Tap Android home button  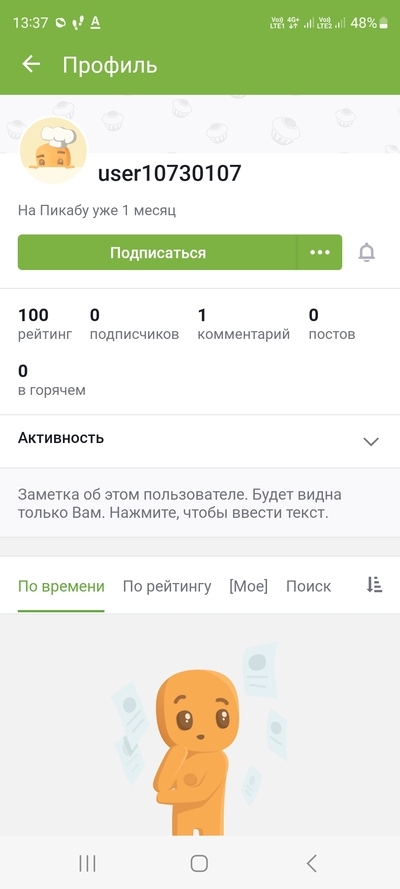point(199,863)
